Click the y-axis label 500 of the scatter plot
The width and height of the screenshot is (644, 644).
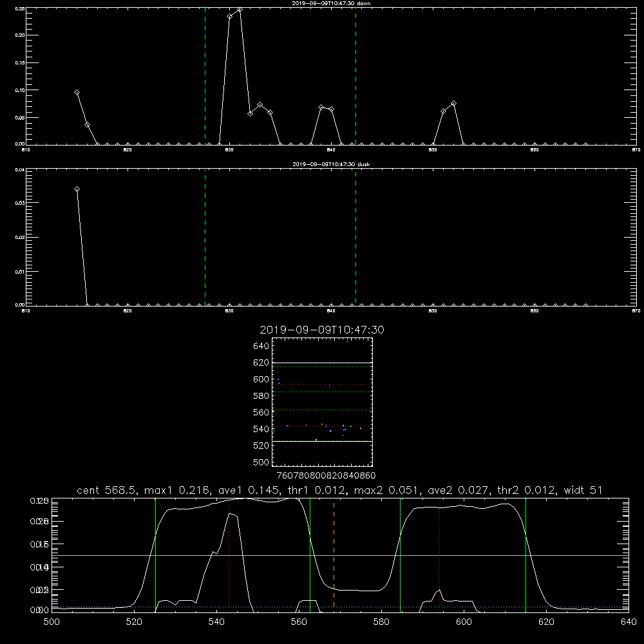click(x=261, y=462)
